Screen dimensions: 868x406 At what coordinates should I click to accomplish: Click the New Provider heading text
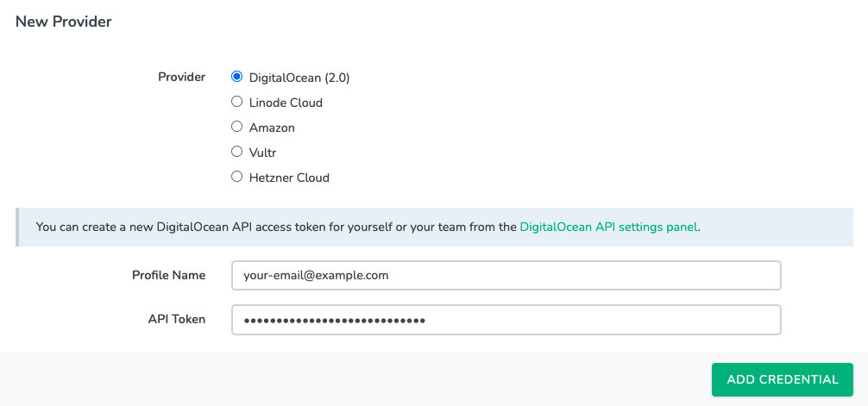(x=64, y=22)
